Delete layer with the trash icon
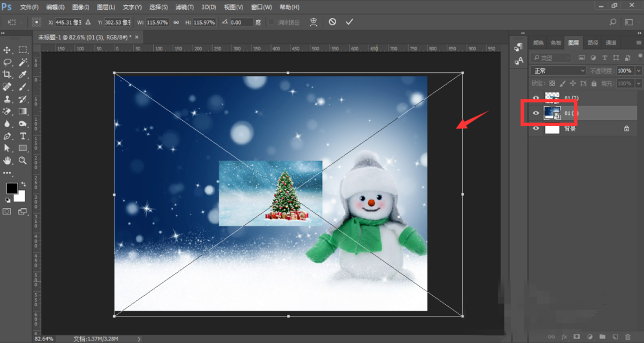644x343 pixels. (628, 337)
